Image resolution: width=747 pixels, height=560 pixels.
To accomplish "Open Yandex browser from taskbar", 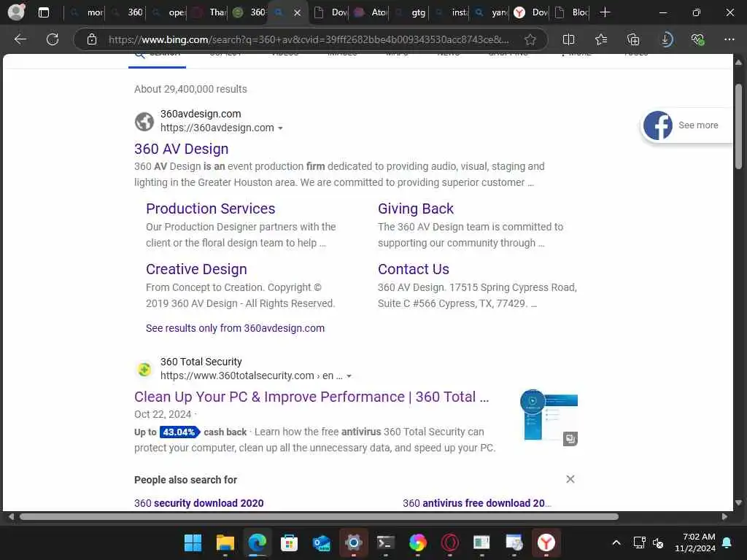I will [546, 542].
